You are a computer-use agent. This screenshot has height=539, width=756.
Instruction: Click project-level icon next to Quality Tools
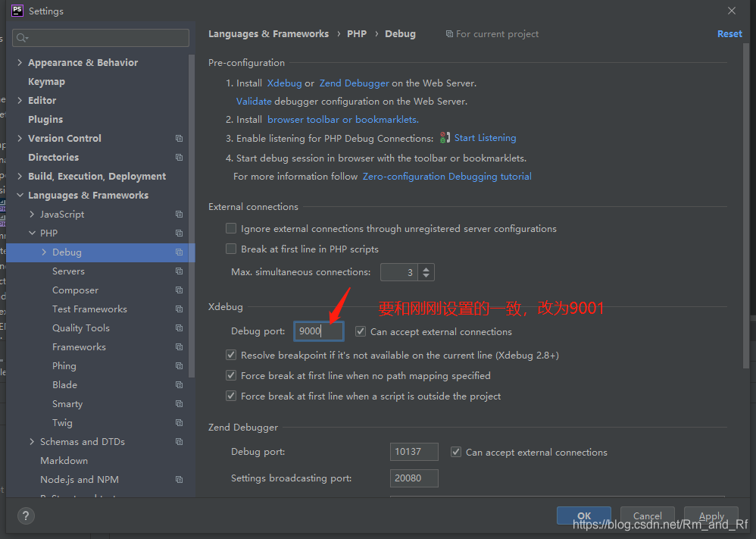(x=180, y=328)
